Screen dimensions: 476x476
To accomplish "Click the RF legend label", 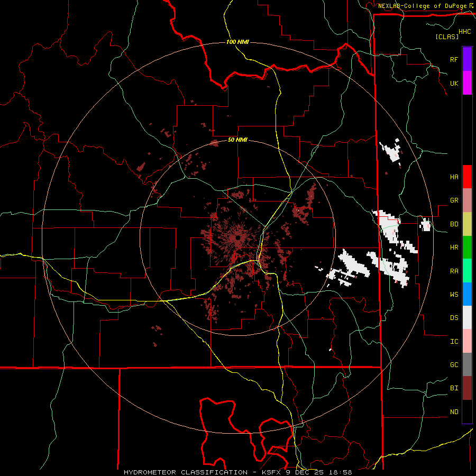I will (x=454, y=59).
